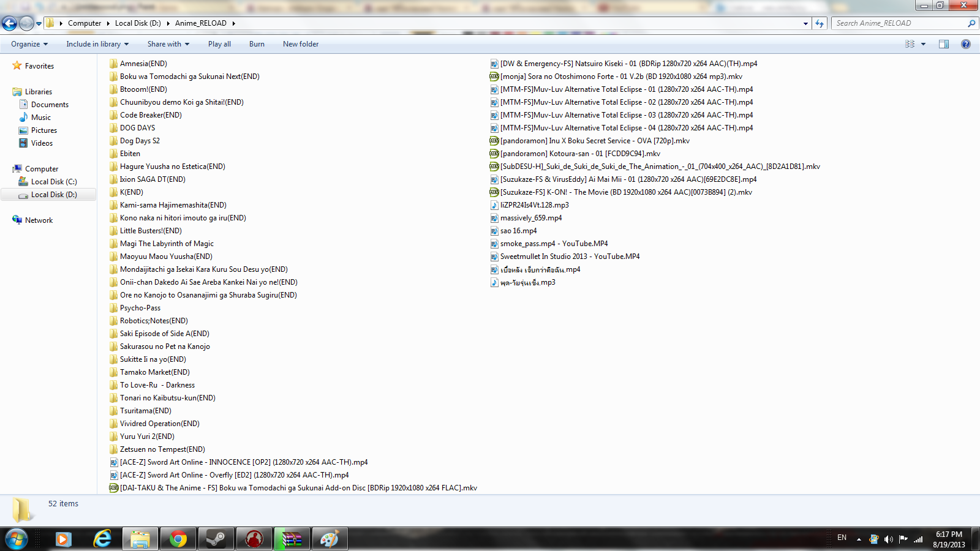The width and height of the screenshot is (980, 551).
Task: Open the address bar history dropdown
Action: 805,23
